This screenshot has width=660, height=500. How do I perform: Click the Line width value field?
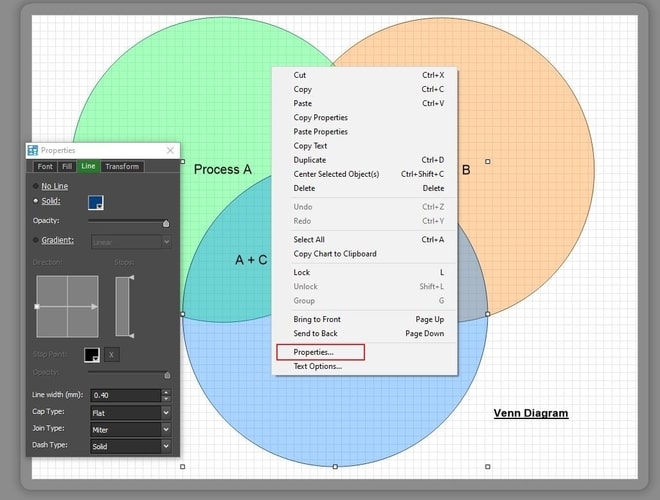pyautogui.click(x=125, y=395)
